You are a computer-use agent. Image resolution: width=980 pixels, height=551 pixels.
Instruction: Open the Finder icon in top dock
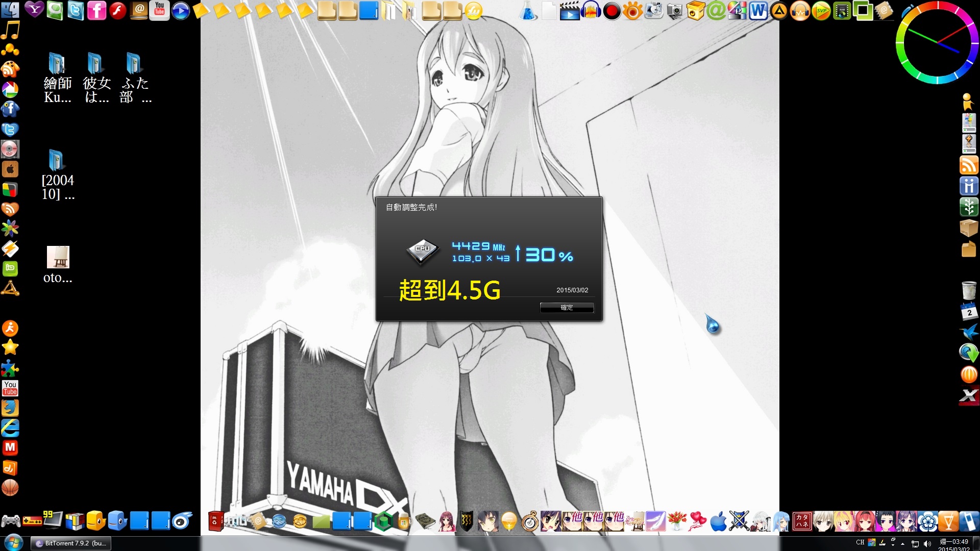(x=10, y=10)
